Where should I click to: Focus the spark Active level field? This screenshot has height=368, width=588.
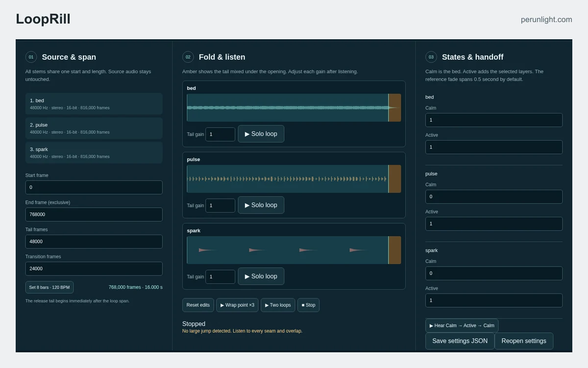494,300
